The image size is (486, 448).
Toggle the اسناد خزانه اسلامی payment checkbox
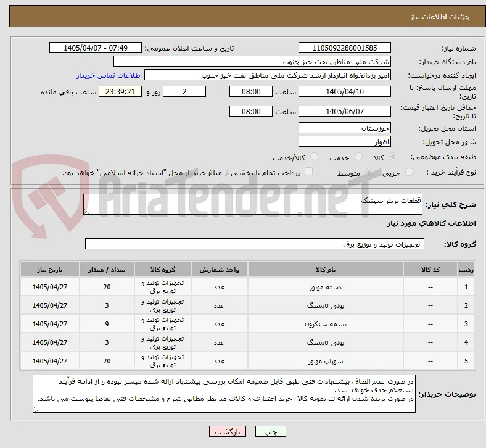309,172
